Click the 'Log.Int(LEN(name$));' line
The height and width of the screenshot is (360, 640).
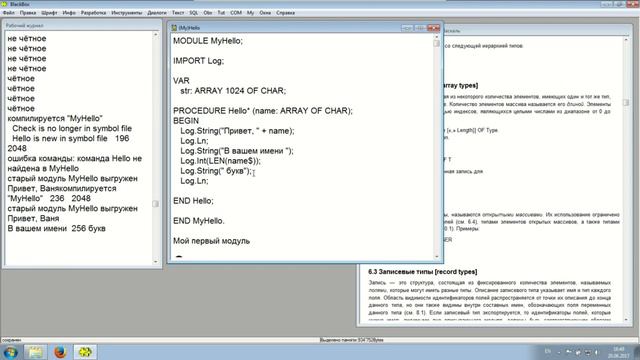click(220, 161)
